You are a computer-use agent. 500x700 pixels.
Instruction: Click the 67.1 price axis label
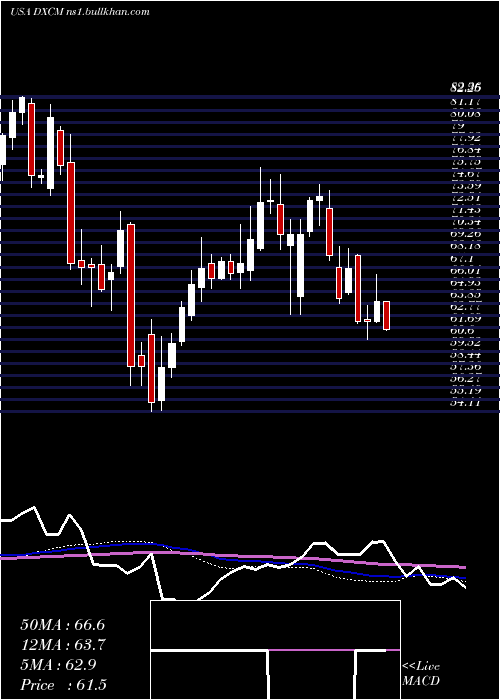coord(462,258)
